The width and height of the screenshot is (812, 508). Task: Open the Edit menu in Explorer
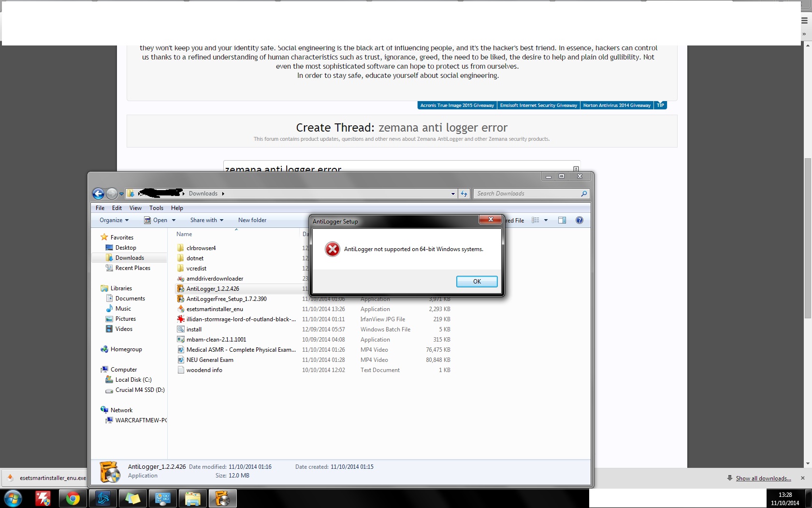tap(117, 208)
